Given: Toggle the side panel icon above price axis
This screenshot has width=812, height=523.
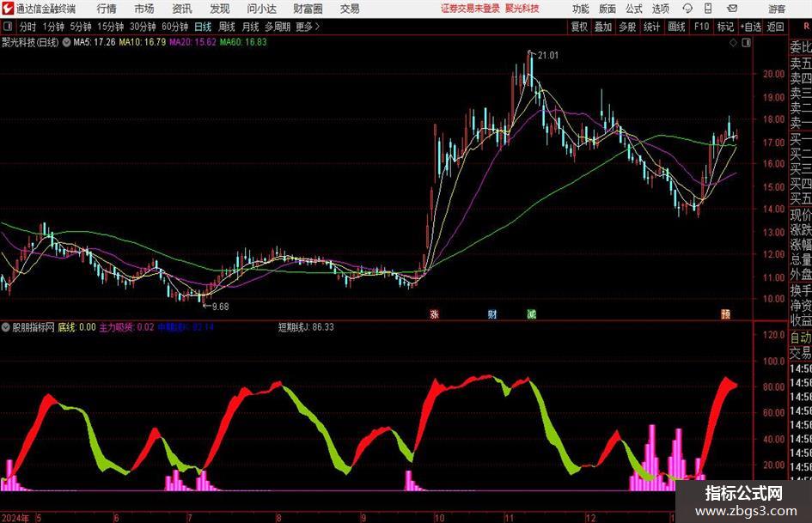Looking at the screenshot, I should (x=746, y=43).
